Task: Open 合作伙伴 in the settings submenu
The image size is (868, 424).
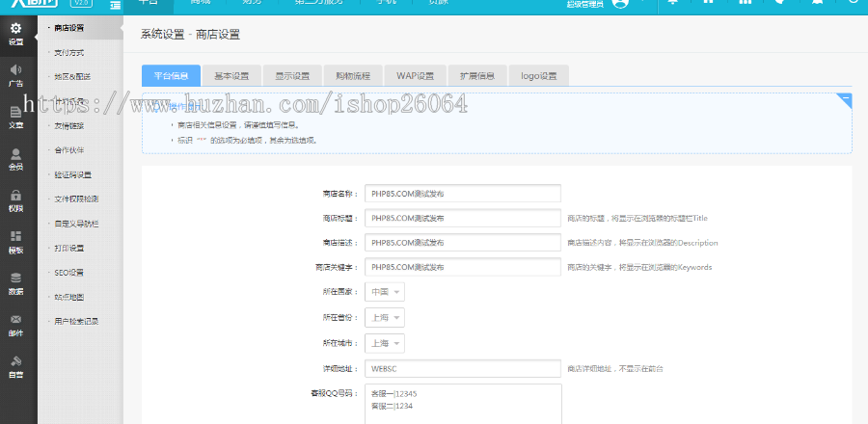Action: coord(69,149)
